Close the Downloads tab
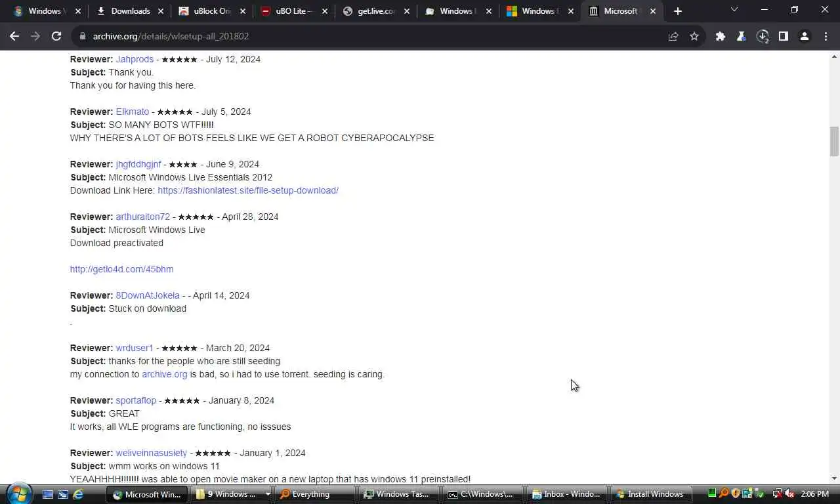The height and width of the screenshot is (504, 840). tap(161, 11)
